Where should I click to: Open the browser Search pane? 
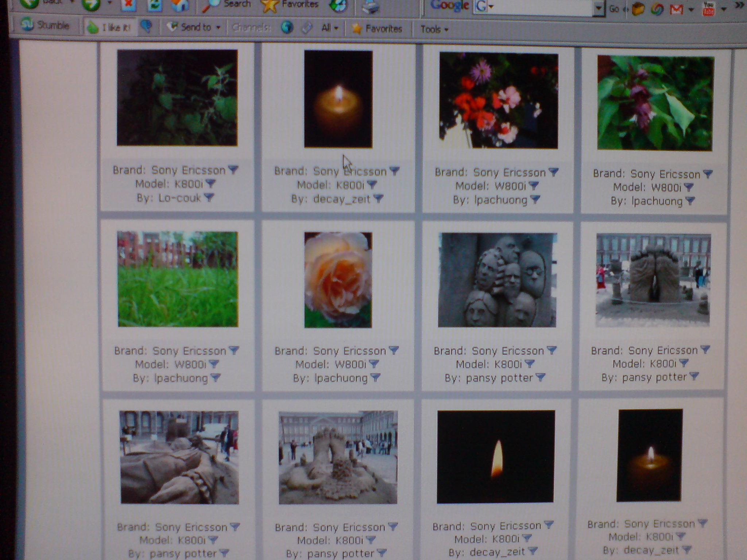pos(227,5)
